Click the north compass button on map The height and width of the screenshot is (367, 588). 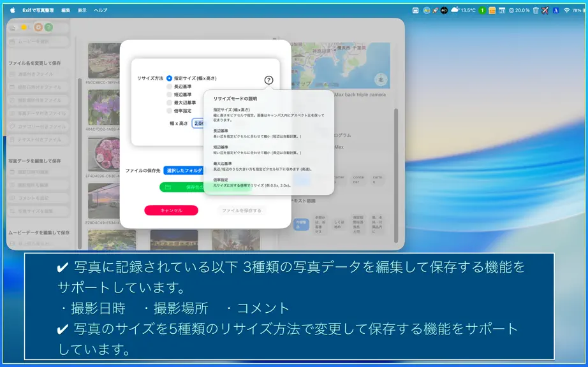[x=381, y=80]
